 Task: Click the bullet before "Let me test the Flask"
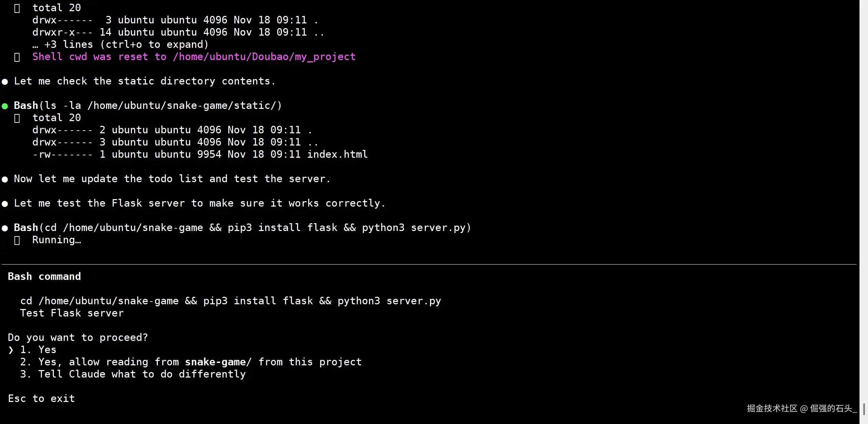pos(5,204)
